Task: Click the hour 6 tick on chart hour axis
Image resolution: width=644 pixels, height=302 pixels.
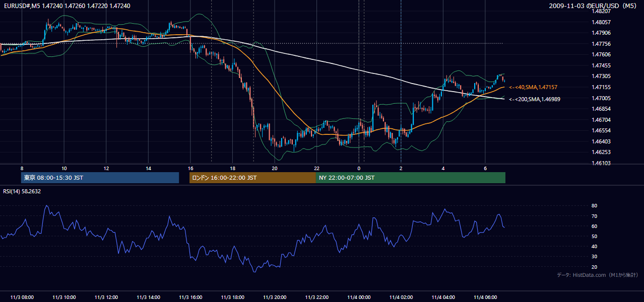Action: [485, 168]
